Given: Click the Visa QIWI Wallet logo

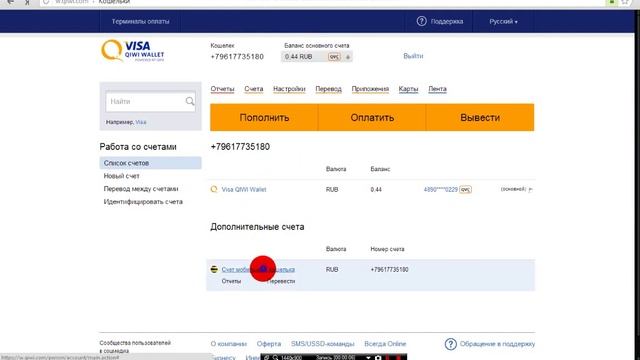Looking at the screenshot, I should point(133,51).
